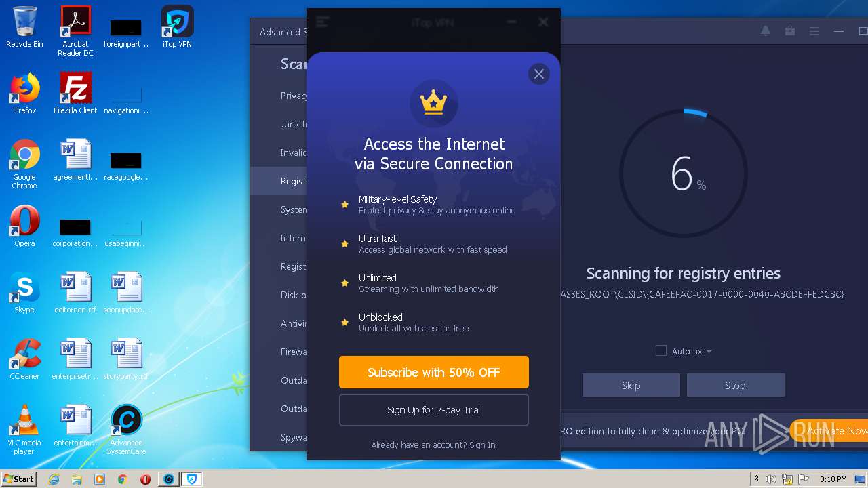Viewport: 868px width, 488px height.
Task: Click the 3:18 PM taskbar clock
Action: 833,479
